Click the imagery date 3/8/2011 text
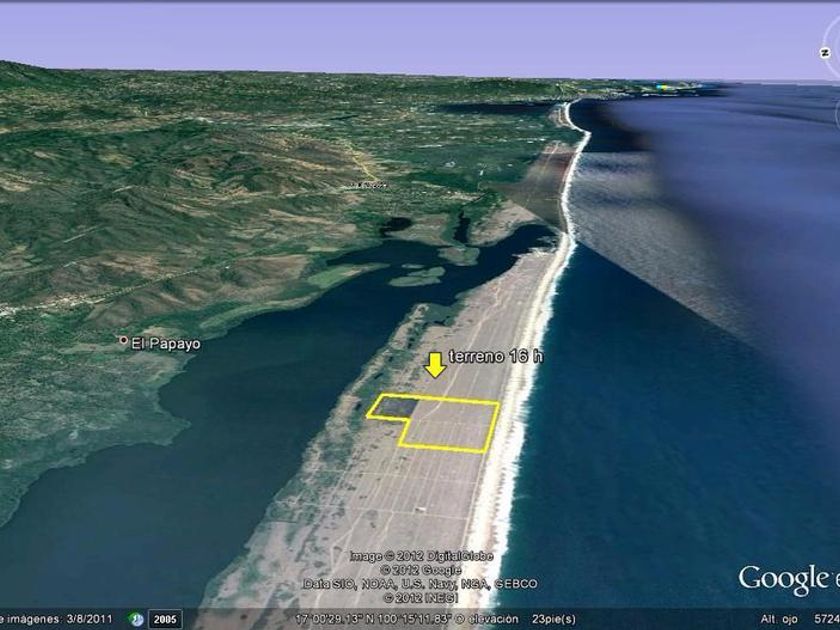840x630 pixels. pyautogui.click(x=89, y=619)
